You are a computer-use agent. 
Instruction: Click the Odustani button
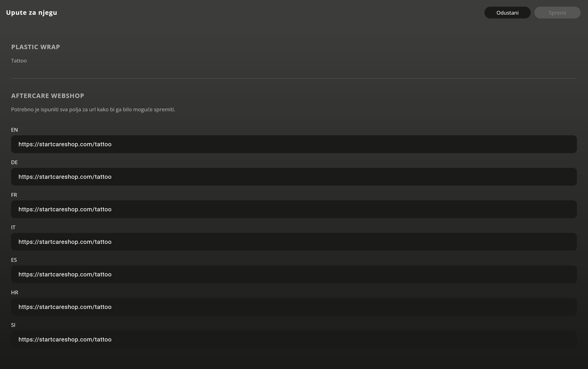[507, 13]
